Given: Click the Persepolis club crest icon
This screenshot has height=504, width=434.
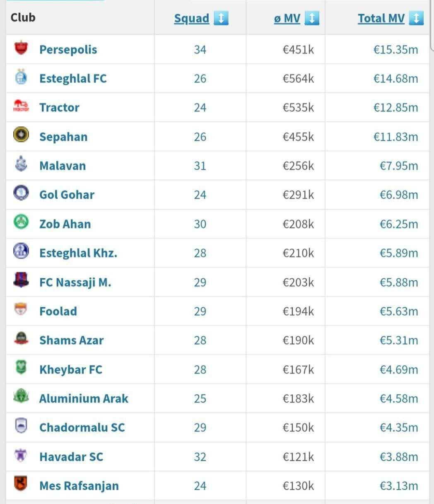Looking at the screenshot, I should tap(21, 48).
